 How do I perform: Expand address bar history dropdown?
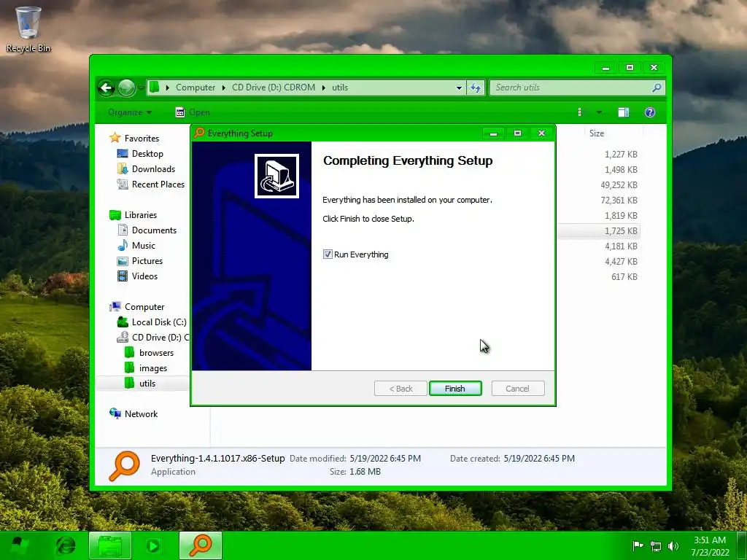point(459,87)
